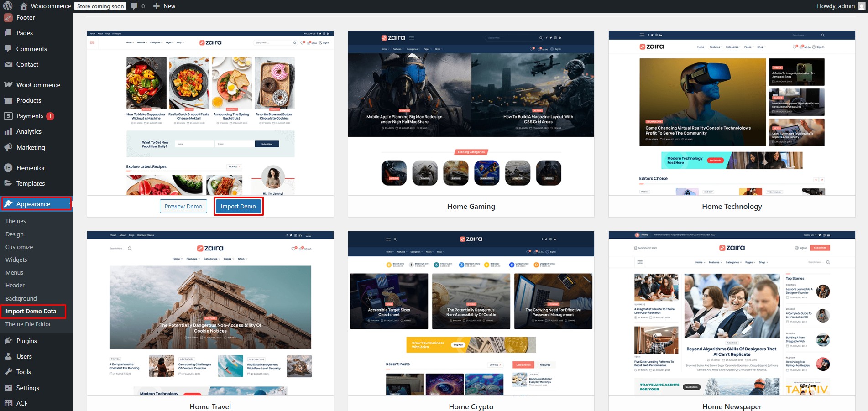Viewport: 868px width, 411px height.
Task: Click the Plugins plug icon
Action: pyautogui.click(x=8, y=341)
